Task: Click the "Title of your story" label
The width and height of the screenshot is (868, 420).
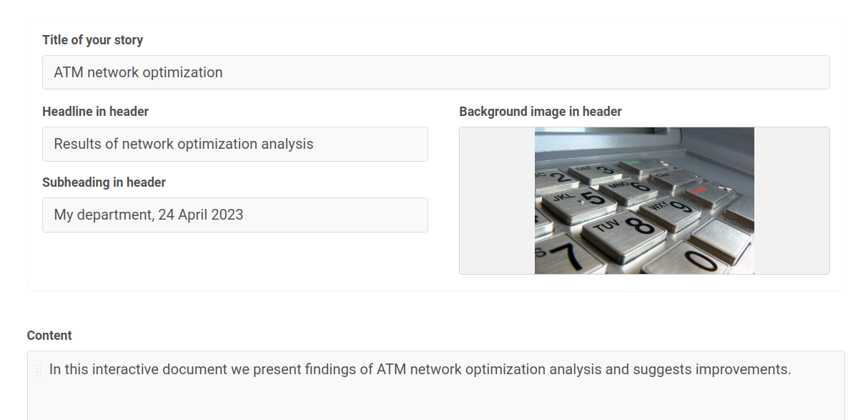Action: [x=92, y=40]
